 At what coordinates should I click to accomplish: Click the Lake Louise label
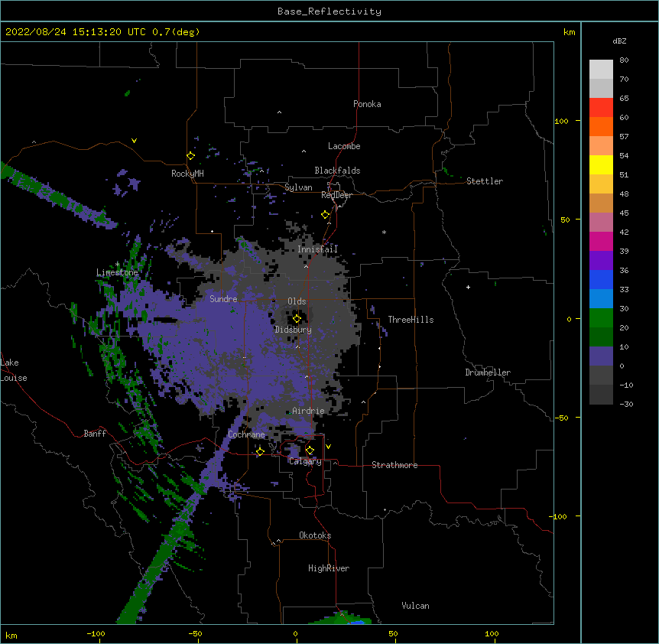(x=14, y=370)
